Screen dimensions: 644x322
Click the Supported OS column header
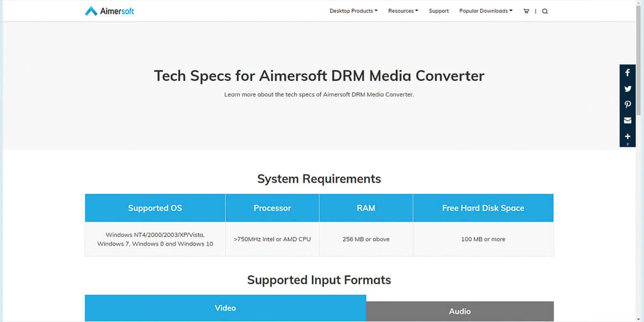[x=155, y=208]
